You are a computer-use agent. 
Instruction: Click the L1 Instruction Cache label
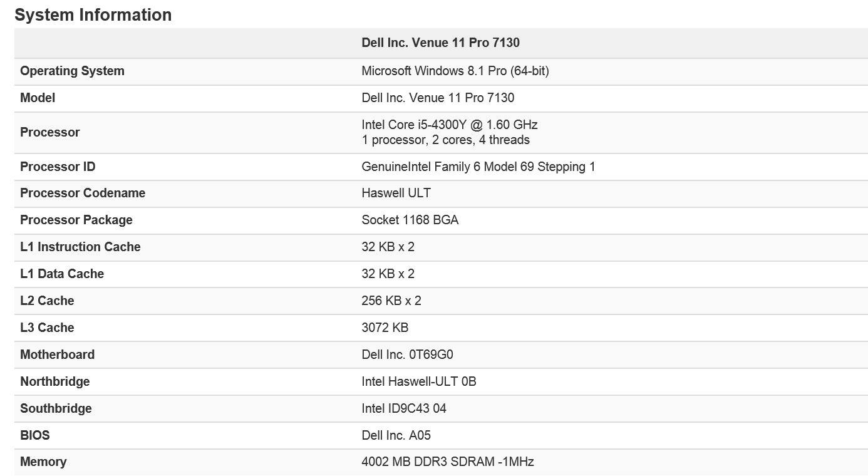tap(80, 247)
